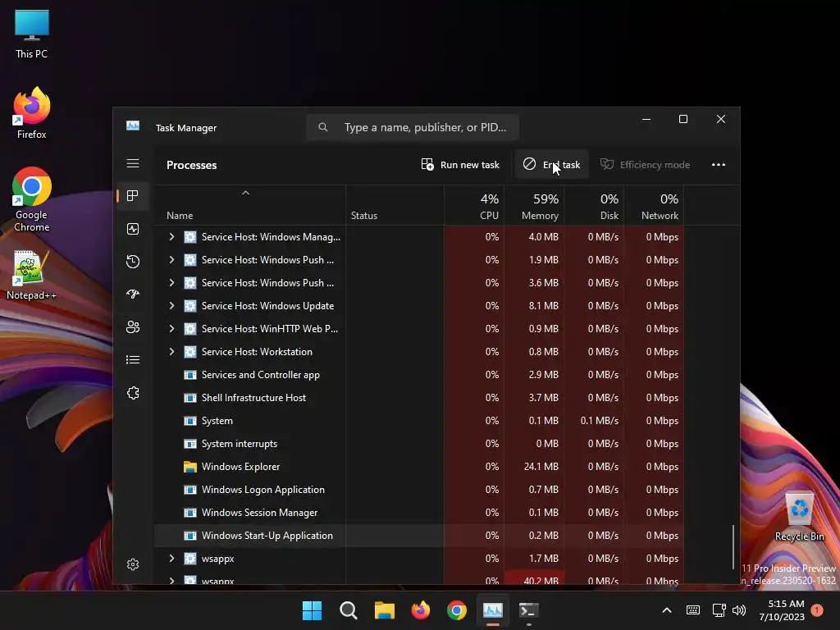Image resolution: width=840 pixels, height=630 pixels.
Task: Select the System process row
Action: click(x=418, y=421)
